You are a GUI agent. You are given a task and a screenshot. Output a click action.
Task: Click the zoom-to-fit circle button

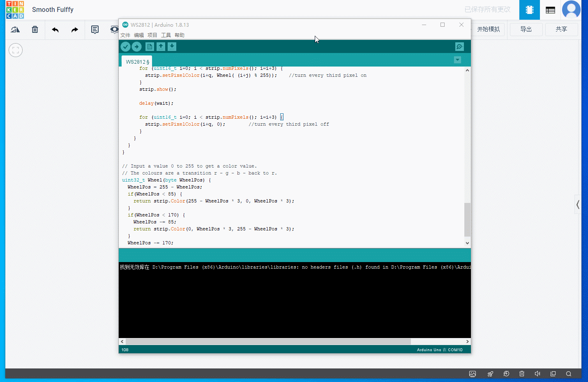click(16, 50)
